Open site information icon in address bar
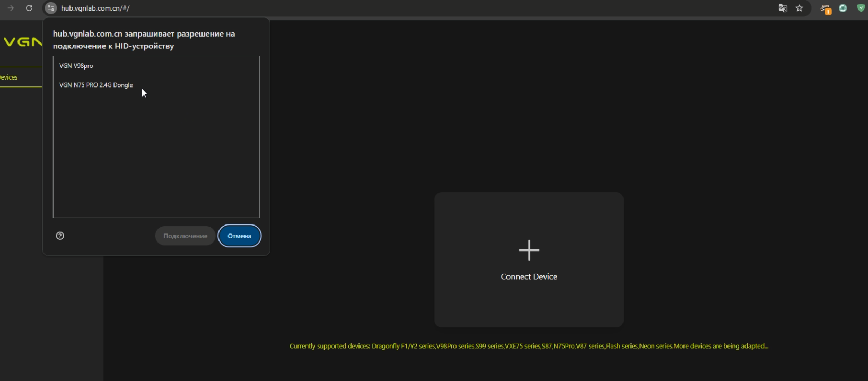This screenshot has height=381, width=868. pyautogui.click(x=50, y=8)
